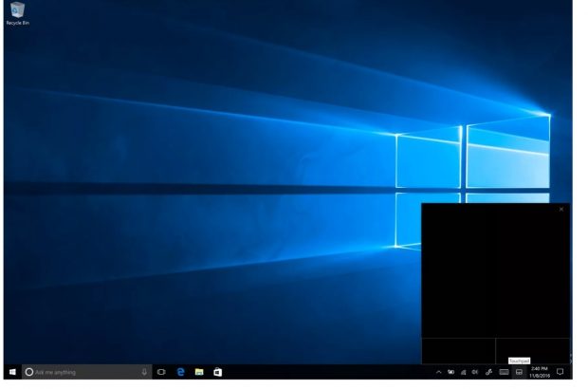Check the battery status icon

[450, 372]
